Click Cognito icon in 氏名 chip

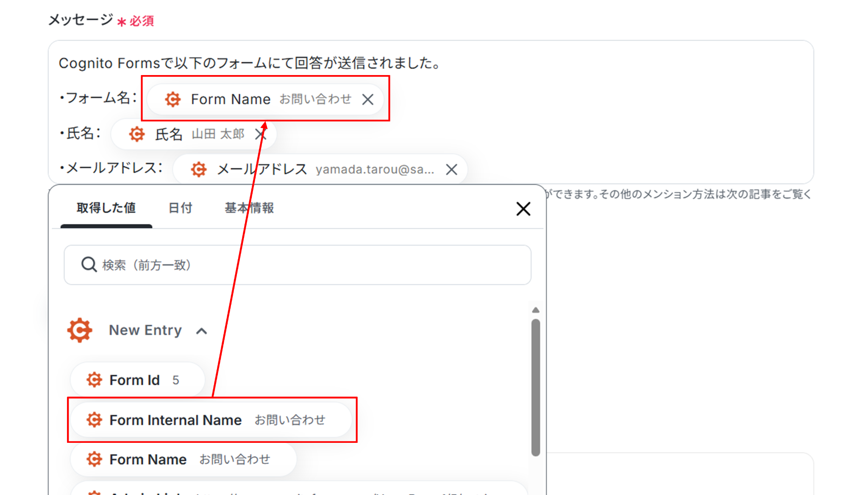pos(137,134)
